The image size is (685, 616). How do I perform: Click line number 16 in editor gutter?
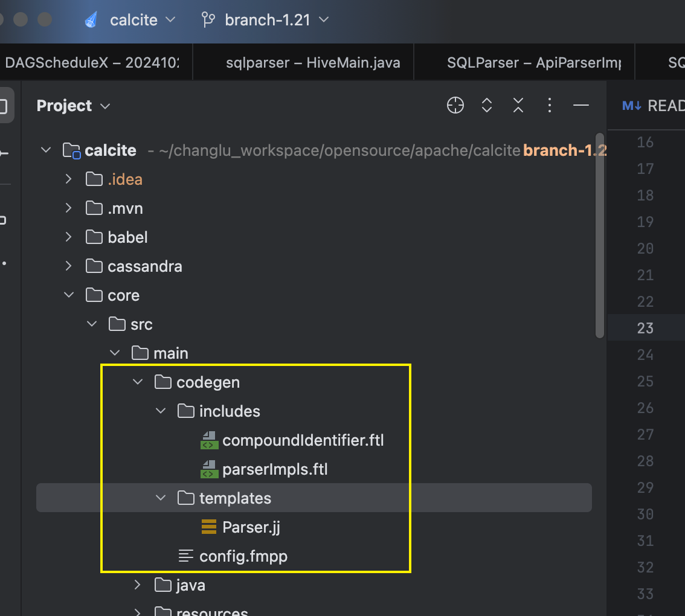click(x=645, y=142)
